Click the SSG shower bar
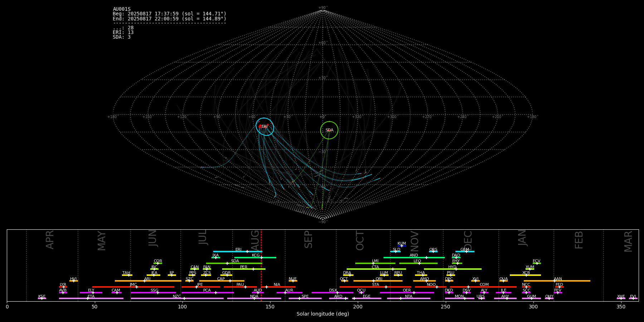This screenshot has height=322, width=644. 153,293
